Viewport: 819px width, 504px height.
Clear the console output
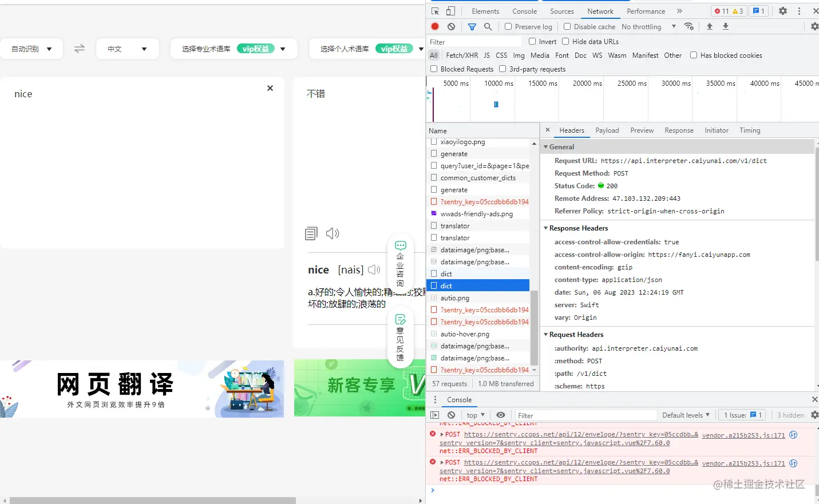(452, 415)
